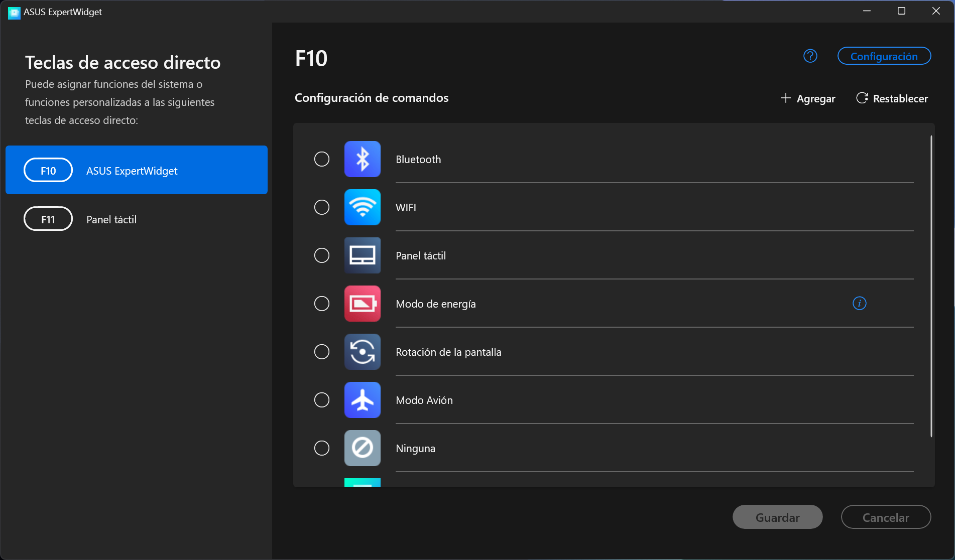Switch to the F11 Panel táctil hotkey

tap(136, 219)
